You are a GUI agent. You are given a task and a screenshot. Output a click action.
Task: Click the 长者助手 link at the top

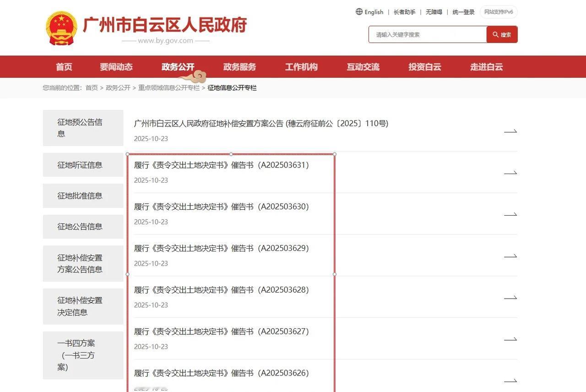404,11
